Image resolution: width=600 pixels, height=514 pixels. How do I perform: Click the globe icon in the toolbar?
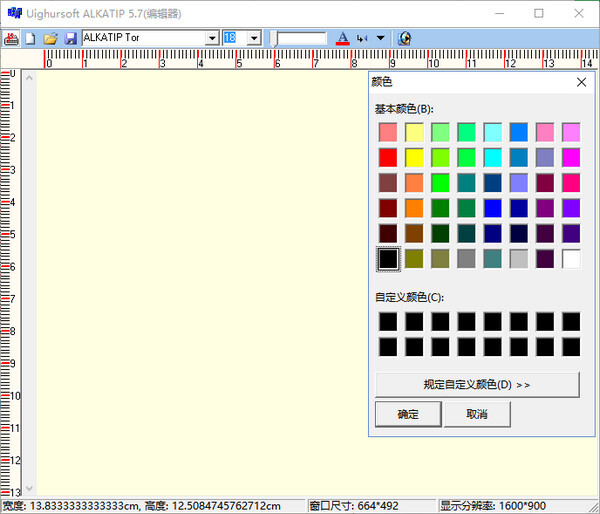[x=404, y=38]
